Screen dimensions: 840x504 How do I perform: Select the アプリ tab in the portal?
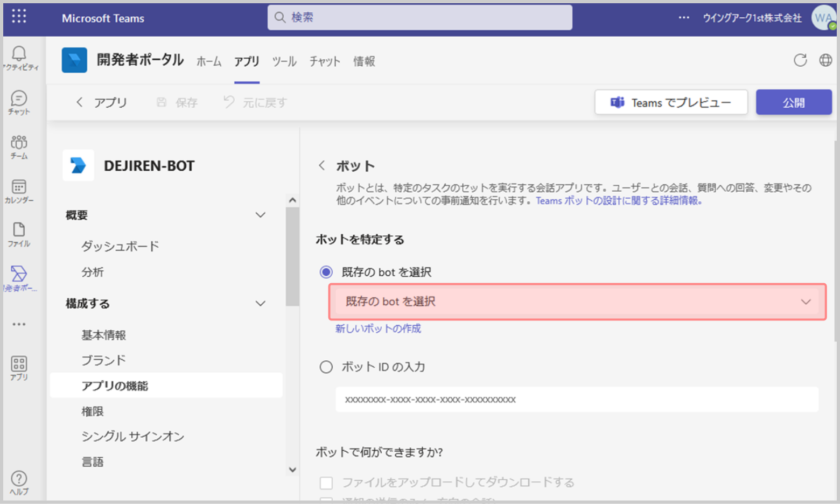pos(247,61)
